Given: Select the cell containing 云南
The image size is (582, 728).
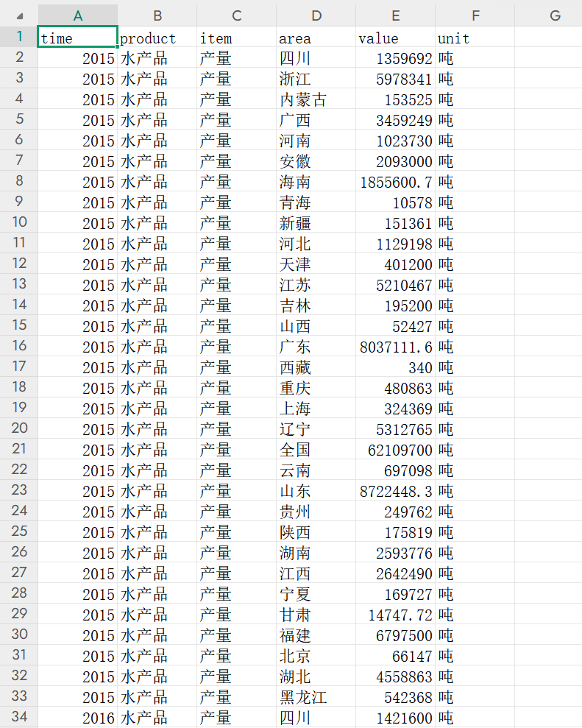Looking at the screenshot, I should pos(316,470).
